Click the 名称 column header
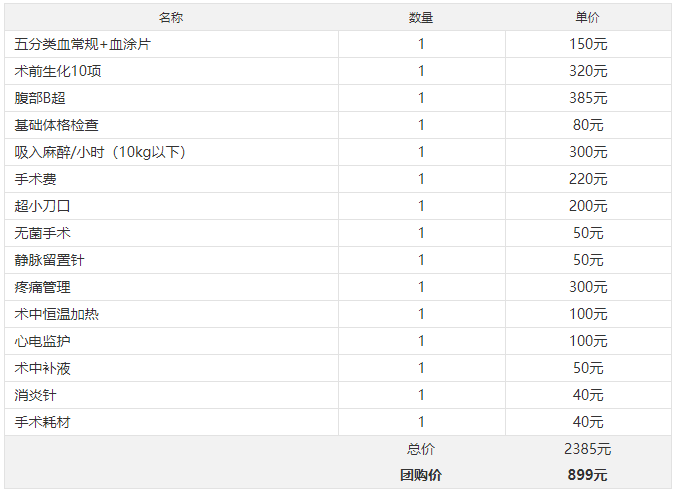The width and height of the screenshot is (676, 494). [171, 17]
